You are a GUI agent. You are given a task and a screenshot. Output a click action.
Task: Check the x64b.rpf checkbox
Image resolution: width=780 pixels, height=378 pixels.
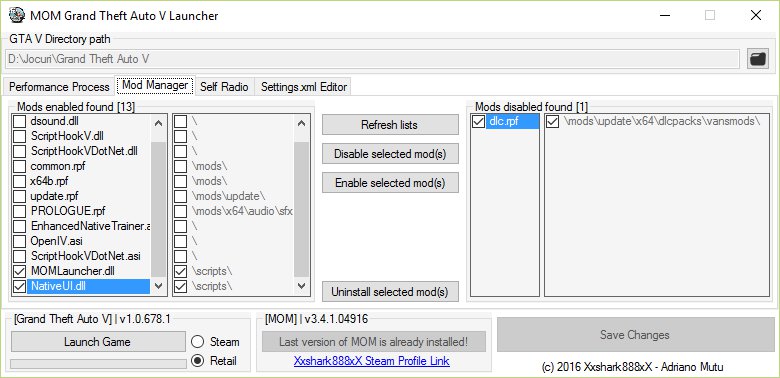(19, 181)
